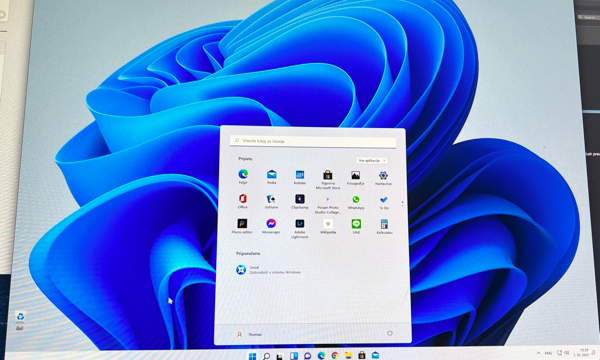This screenshot has width=600, height=360.
Task: Show all apps via Vse aplikacije button
Action: point(372,161)
